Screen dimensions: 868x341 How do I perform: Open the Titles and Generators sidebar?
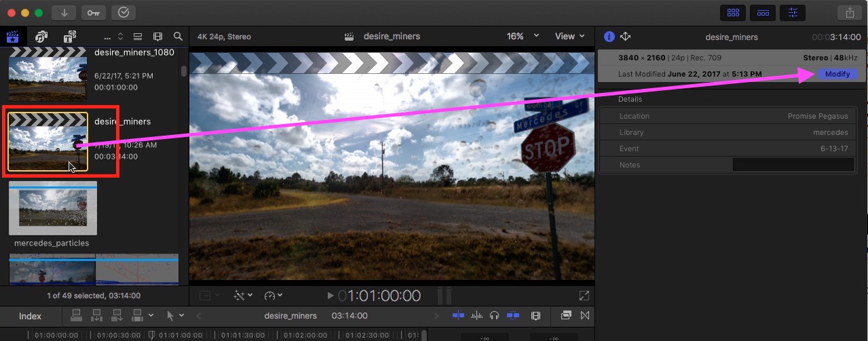(69, 37)
